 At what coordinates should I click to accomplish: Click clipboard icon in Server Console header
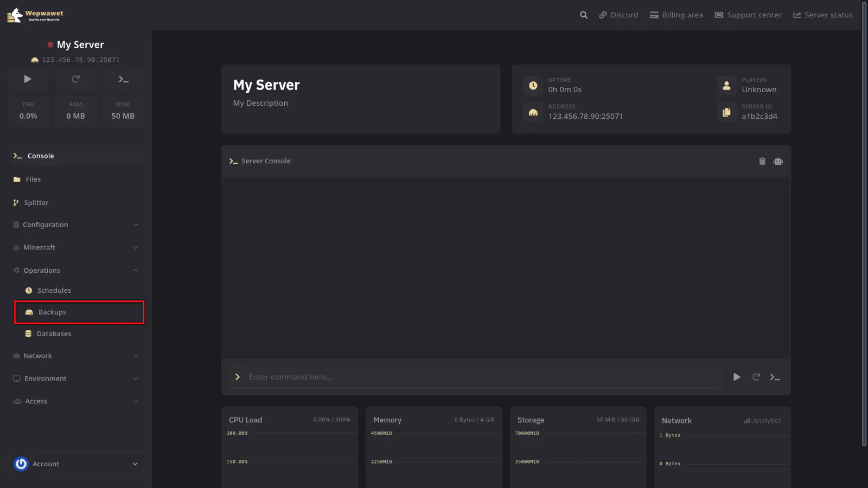[x=762, y=161]
